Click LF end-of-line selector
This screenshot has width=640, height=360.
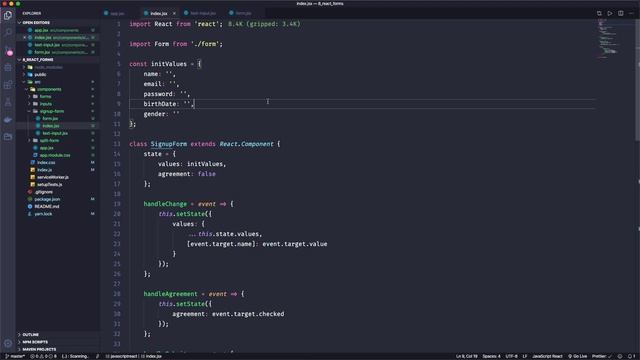(x=524, y=356)
